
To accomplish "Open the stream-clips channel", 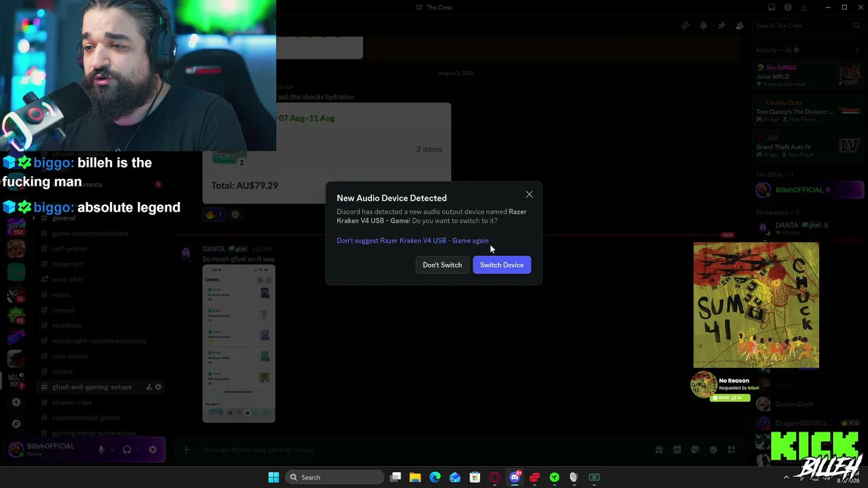I will pyautogui.click(x=72, y=403).
